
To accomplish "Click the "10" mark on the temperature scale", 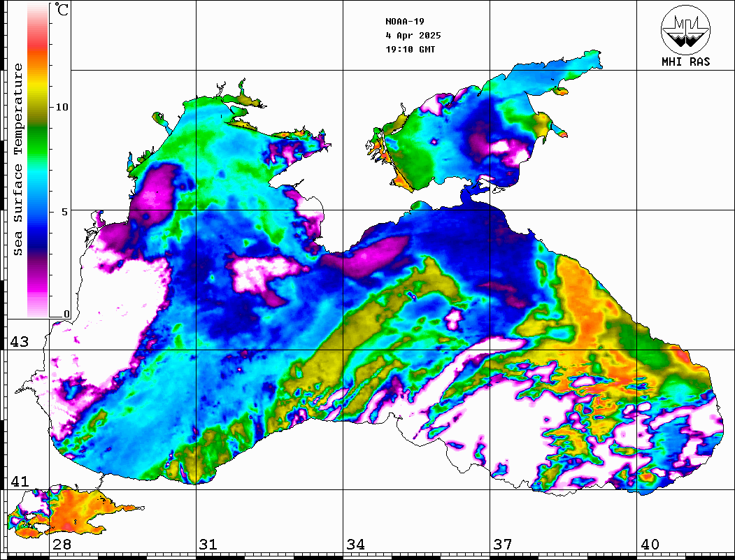I will tap(62, 107).
